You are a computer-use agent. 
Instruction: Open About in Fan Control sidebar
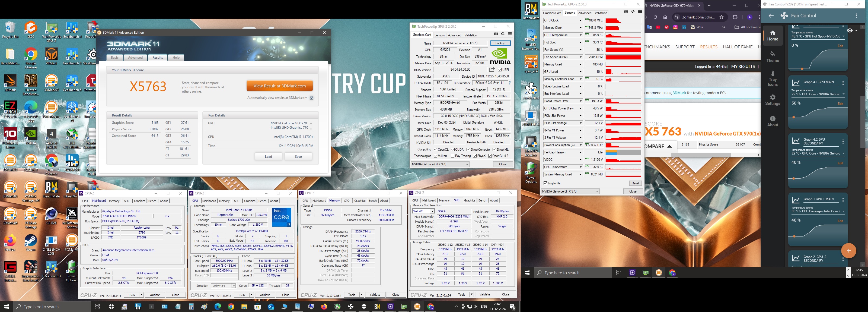tap(773, 121)
